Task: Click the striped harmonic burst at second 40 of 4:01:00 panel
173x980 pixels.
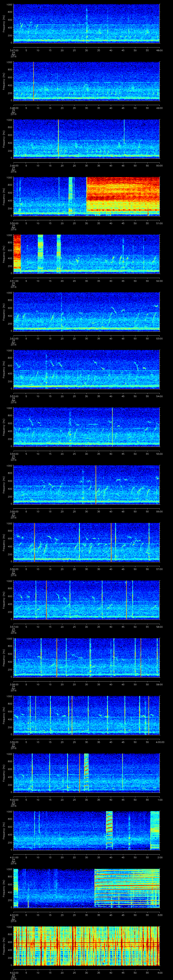Action: click(x=109, y=830)
